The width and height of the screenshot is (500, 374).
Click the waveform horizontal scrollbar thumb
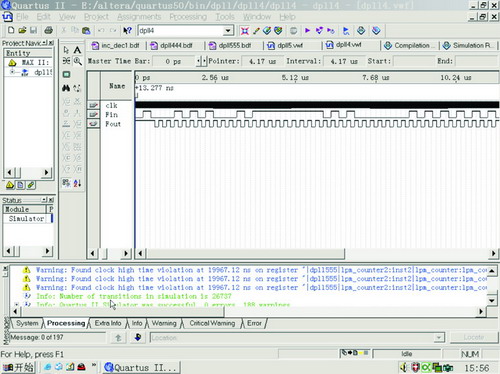[246, 254]
